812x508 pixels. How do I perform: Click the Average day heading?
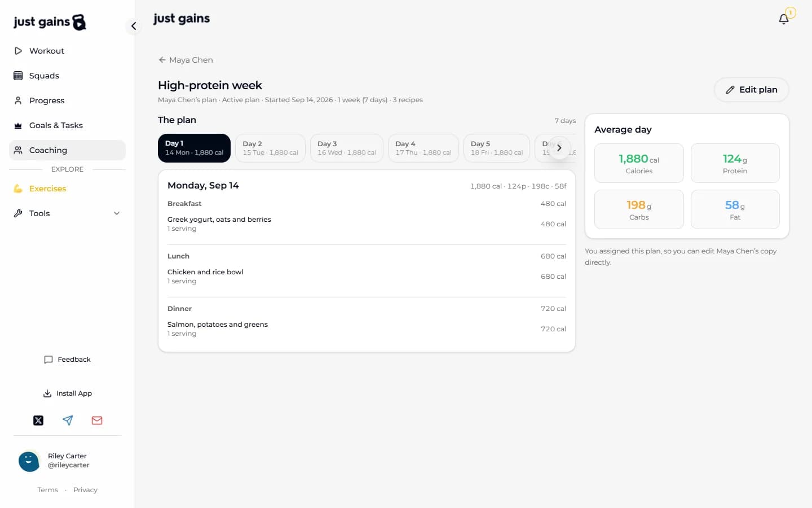point(623,129)
